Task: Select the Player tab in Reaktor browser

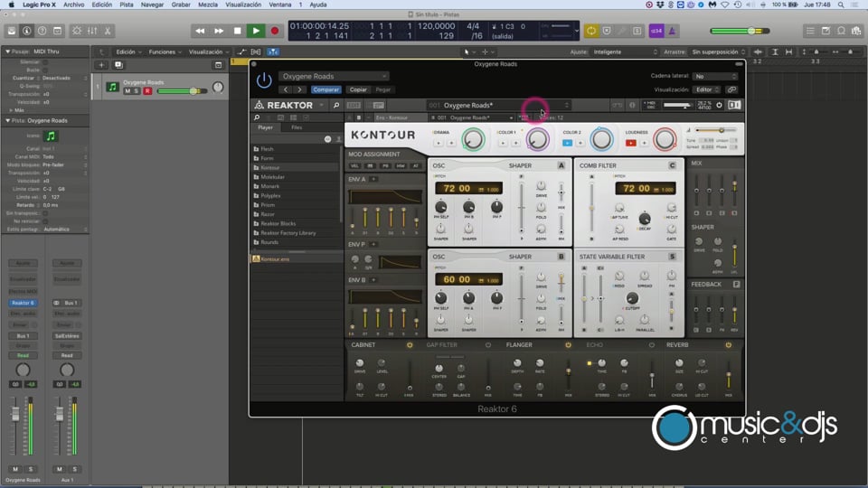Action: (x=265, y=127)
